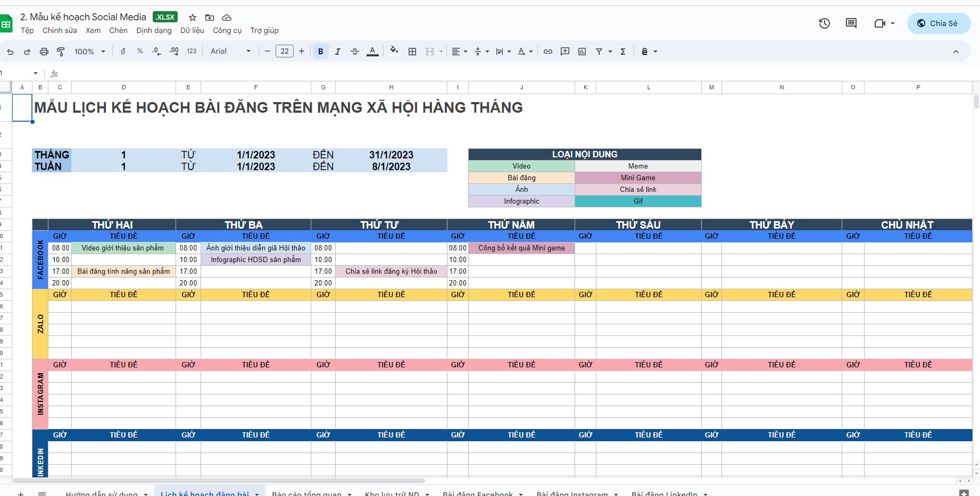Select cell Video giới thiệu sản phẩm

tap(123, 248)
